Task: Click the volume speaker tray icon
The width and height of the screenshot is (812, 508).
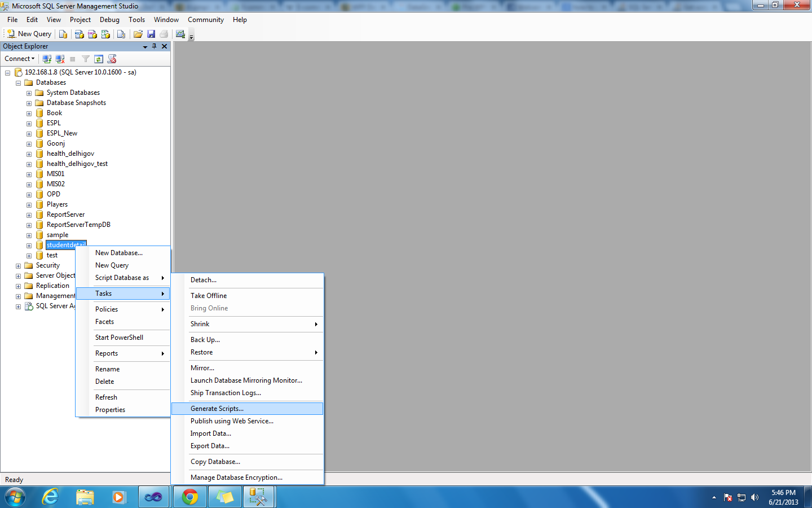Action: (x=755, y=497)
